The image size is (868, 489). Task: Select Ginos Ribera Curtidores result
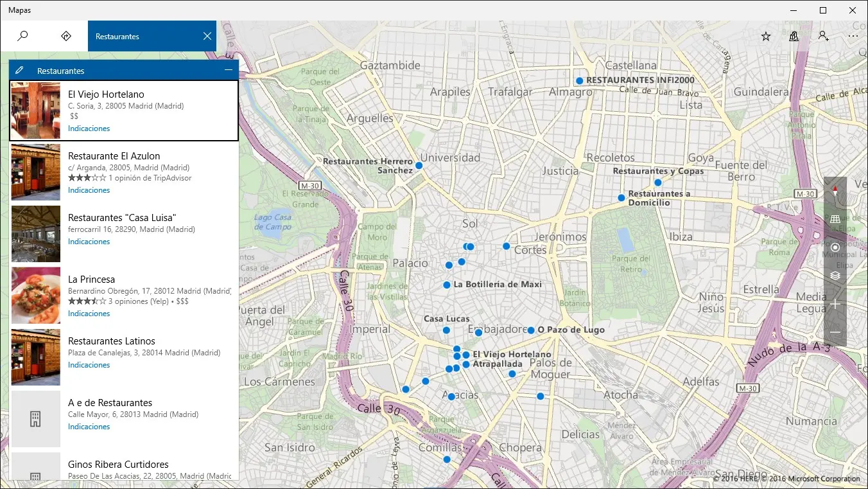(124, 467)
